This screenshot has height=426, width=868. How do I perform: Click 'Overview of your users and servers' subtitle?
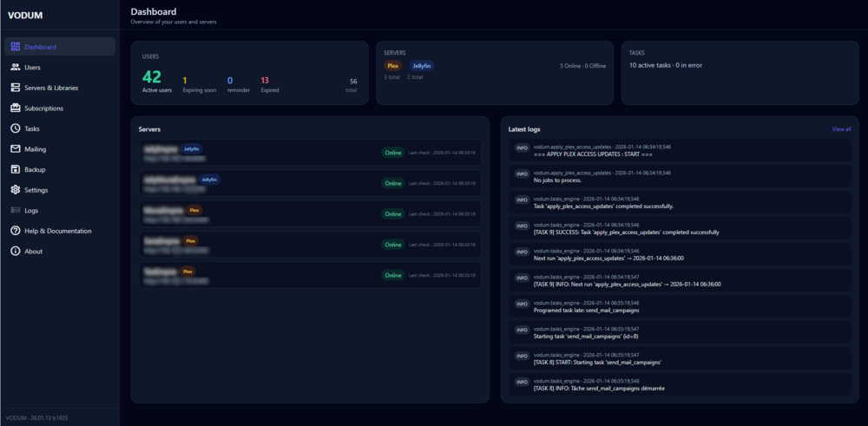174,23
